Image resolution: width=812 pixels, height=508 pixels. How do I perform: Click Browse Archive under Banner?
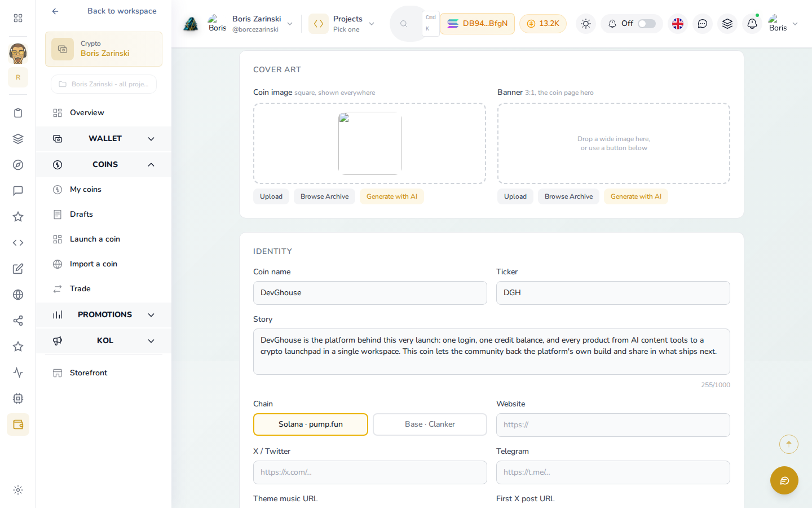(x=569, y=196)
